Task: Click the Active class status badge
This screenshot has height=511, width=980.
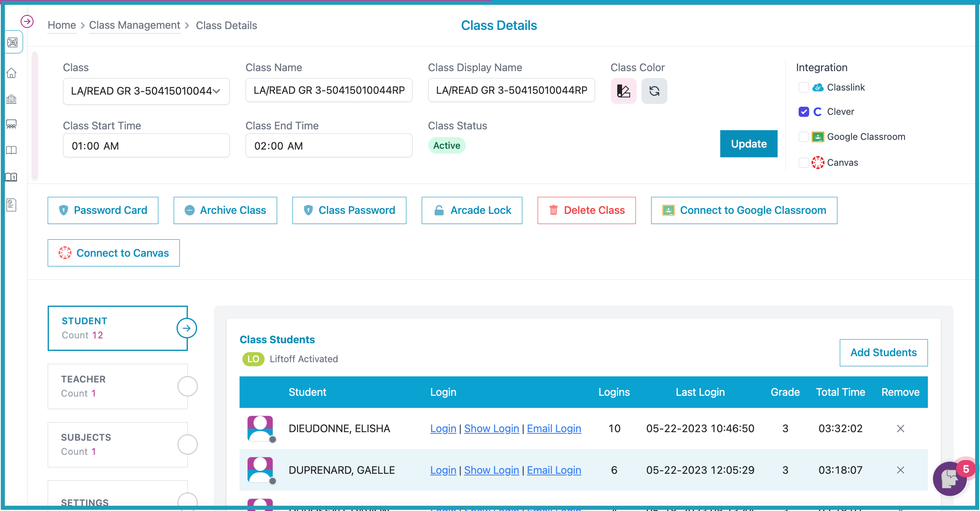Action: point(447,146)
